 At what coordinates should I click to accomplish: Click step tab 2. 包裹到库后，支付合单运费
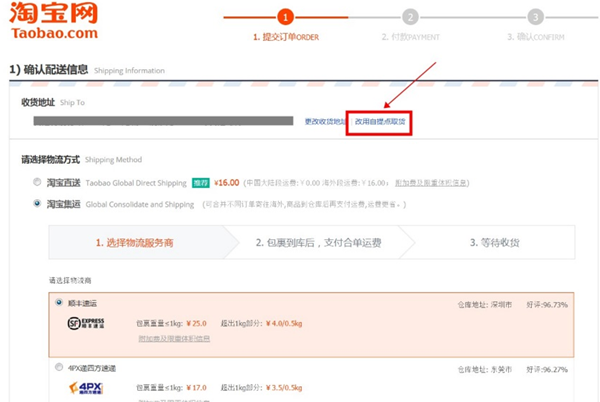(x=318, y=243)
